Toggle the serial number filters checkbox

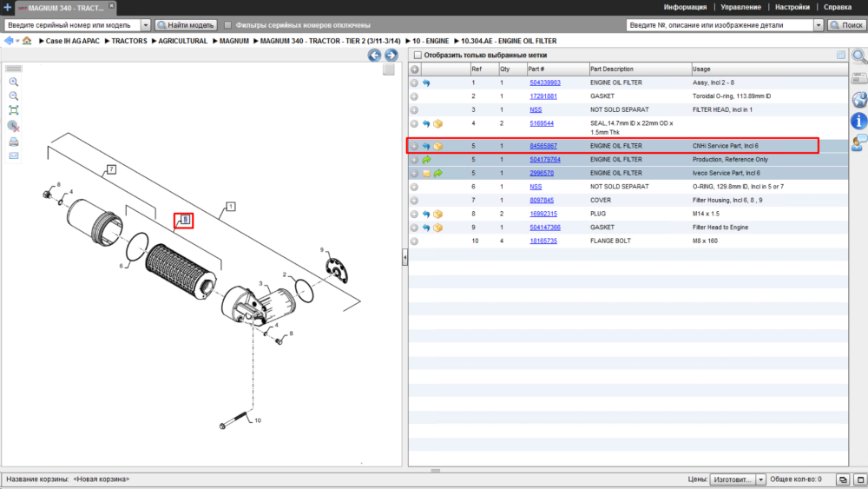tap(227, 25)
